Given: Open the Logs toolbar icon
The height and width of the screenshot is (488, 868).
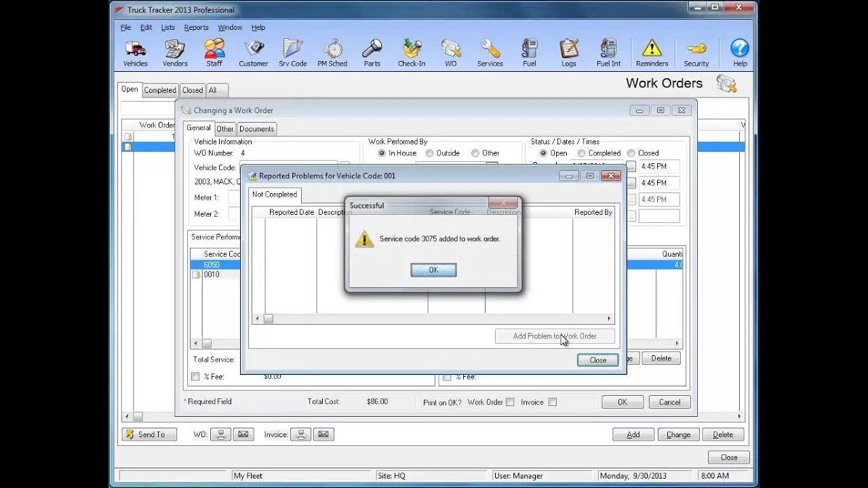Looking at the screenshot, I should point(569,53).
